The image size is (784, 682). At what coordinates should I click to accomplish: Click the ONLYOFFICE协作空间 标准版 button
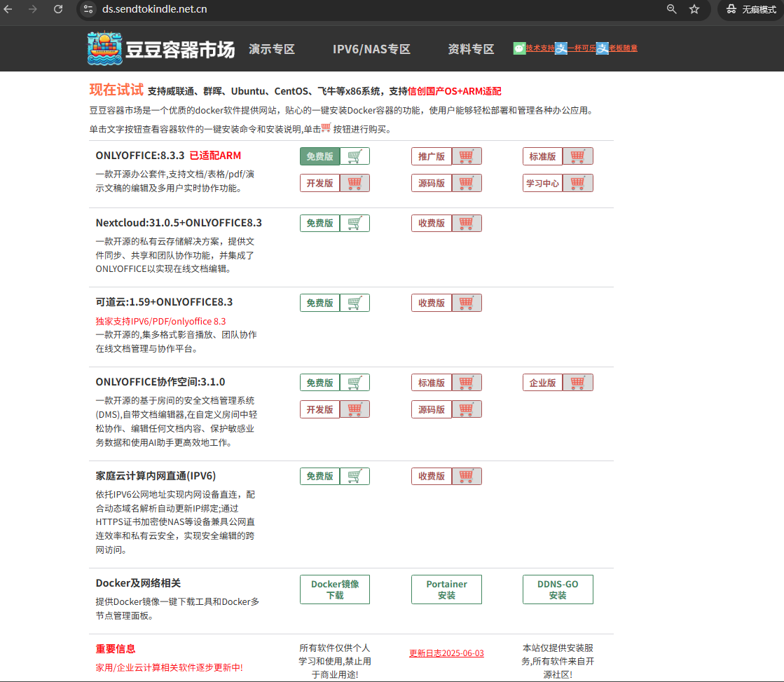coord(432,383)
